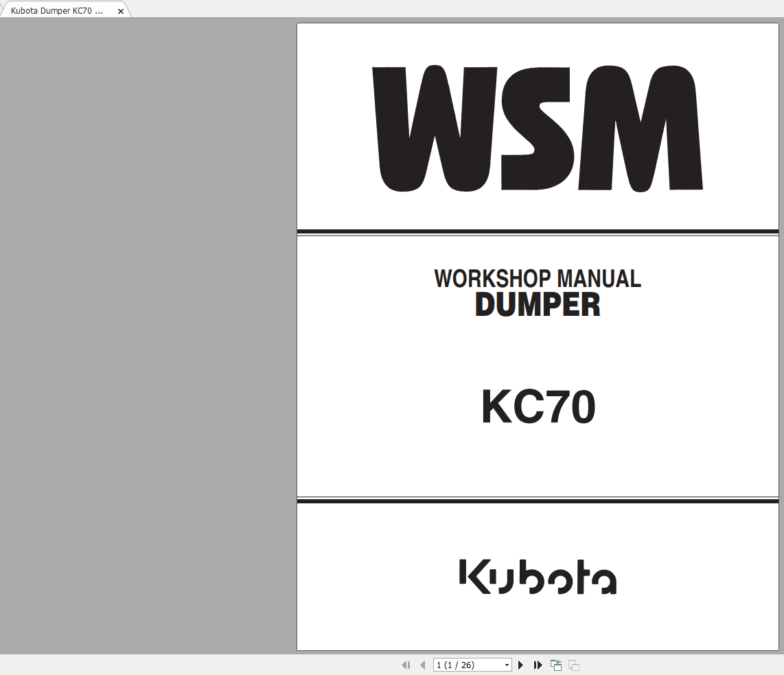Close the Kubota Dumper KC70 tab
The height and width of the screenshot is (675, 784).
click(121, 11)
